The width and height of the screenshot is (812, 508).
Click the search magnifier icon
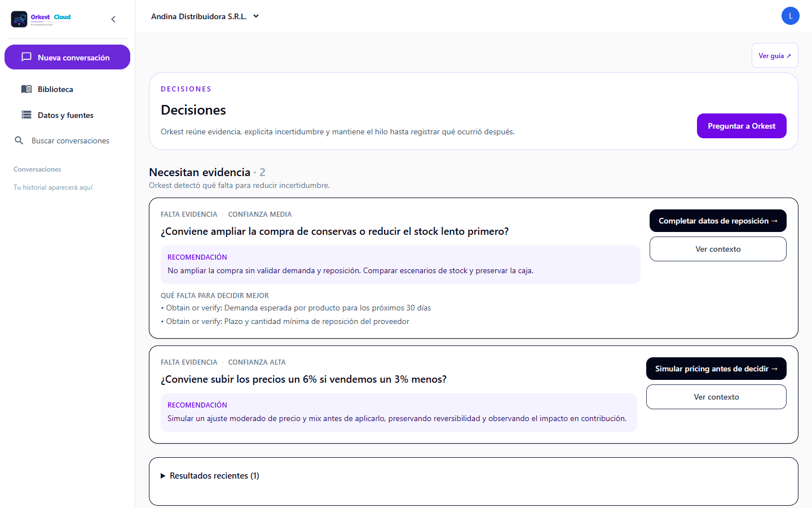19,141
